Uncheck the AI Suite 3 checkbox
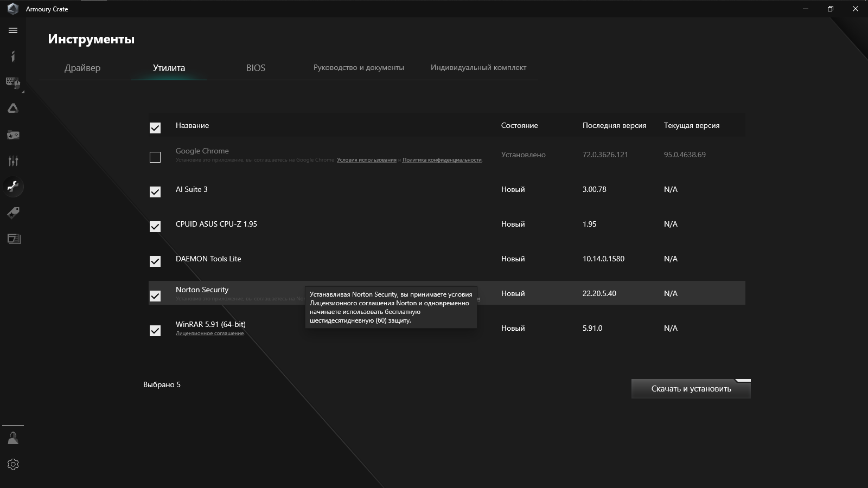Screen dimensions: 868x488 [x=155, y=192]
